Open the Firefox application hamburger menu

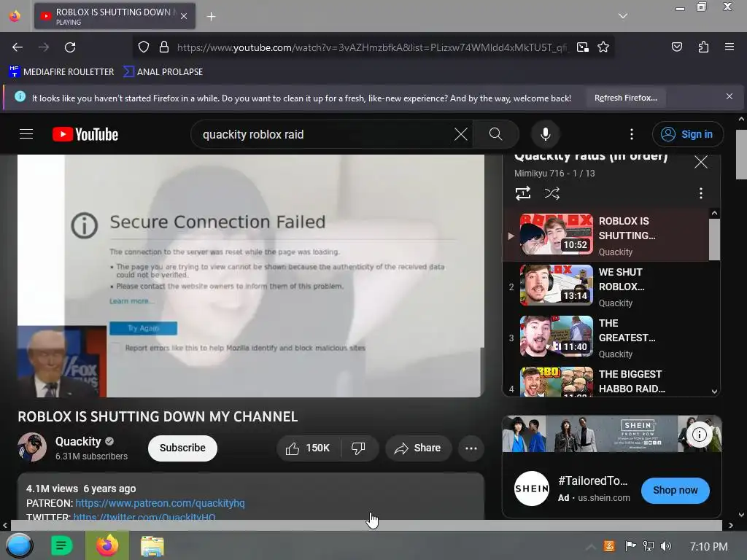coord(729,47)
